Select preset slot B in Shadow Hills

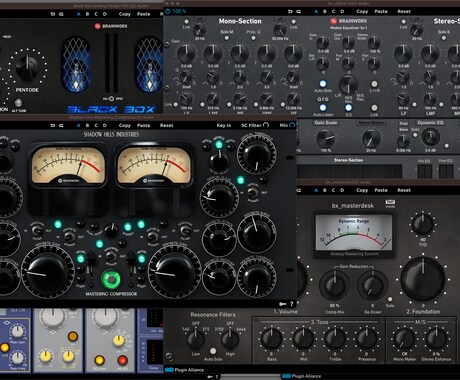[87, 125]
